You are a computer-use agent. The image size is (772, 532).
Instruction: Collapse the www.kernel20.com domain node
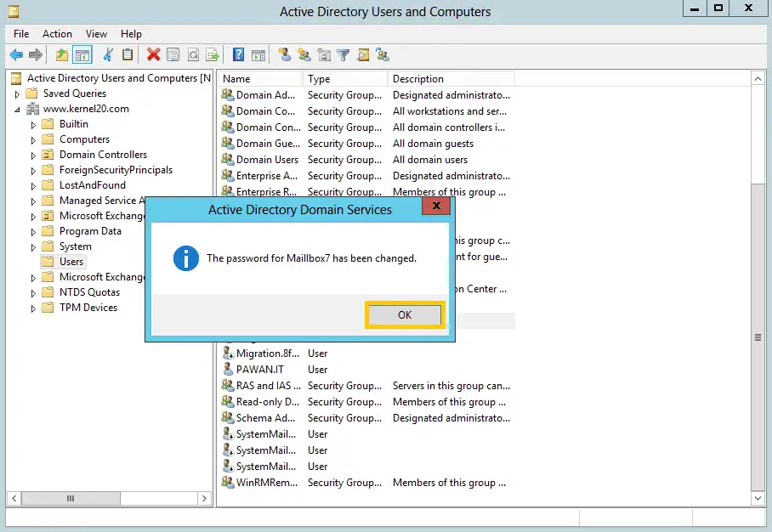click(17, 110)
